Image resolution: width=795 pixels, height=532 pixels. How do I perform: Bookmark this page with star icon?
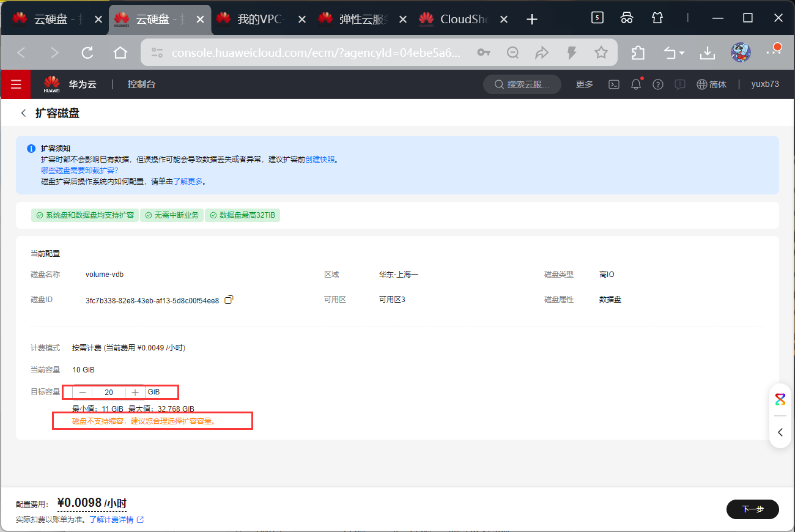point(601,53)
